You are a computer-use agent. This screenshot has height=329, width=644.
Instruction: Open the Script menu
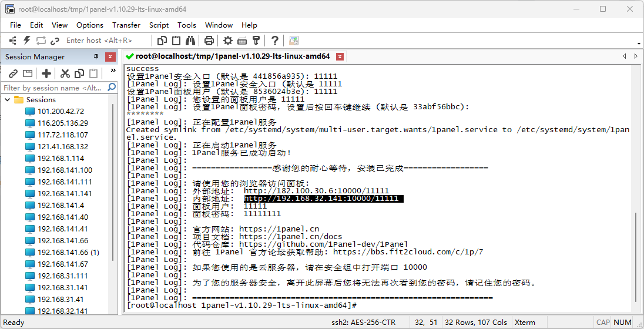coord(159,25)
